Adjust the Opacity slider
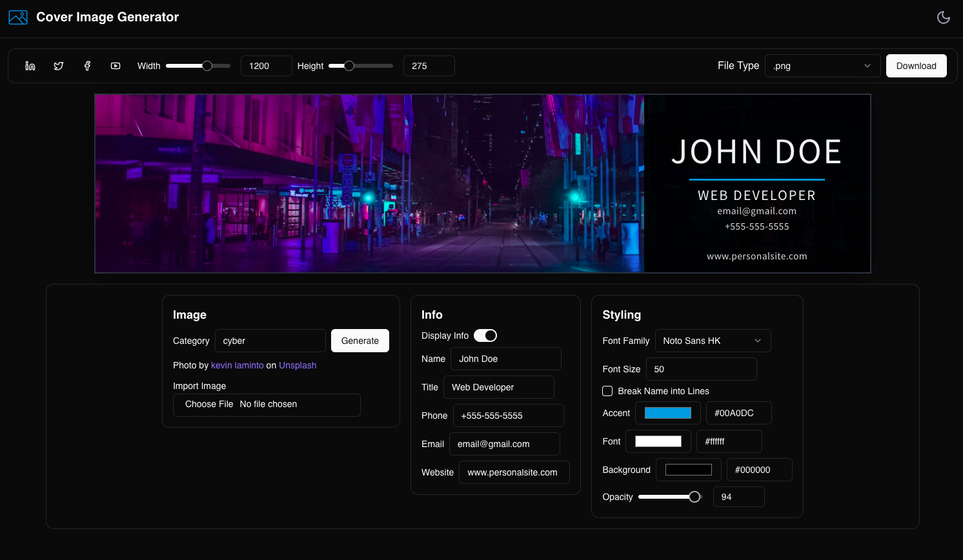 (x=670, y=497)
